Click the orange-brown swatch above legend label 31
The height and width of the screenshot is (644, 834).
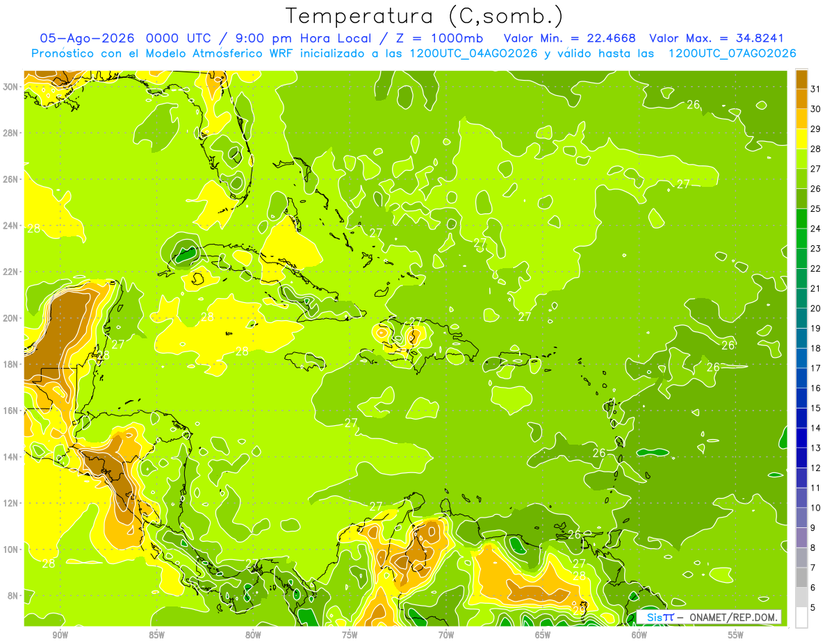801,79
